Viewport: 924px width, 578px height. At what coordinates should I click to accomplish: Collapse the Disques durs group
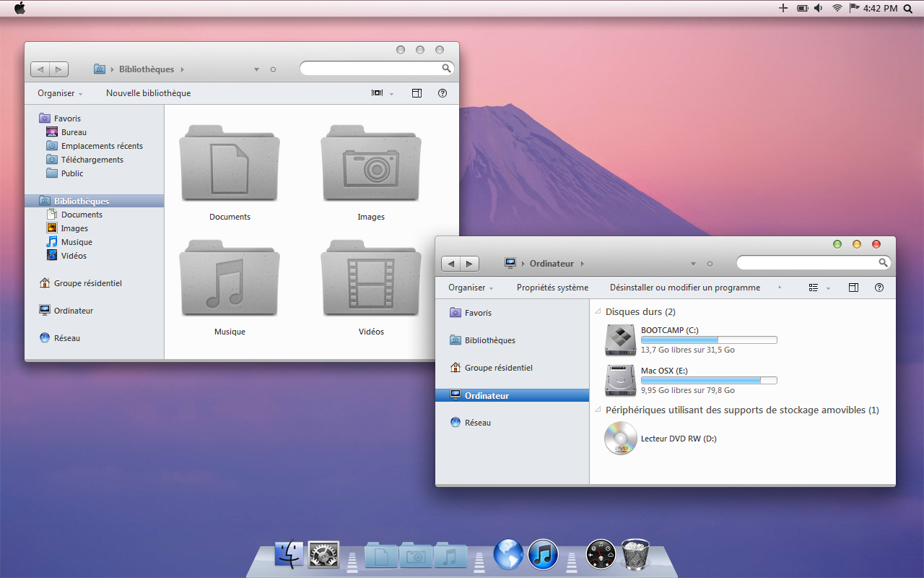598,312
